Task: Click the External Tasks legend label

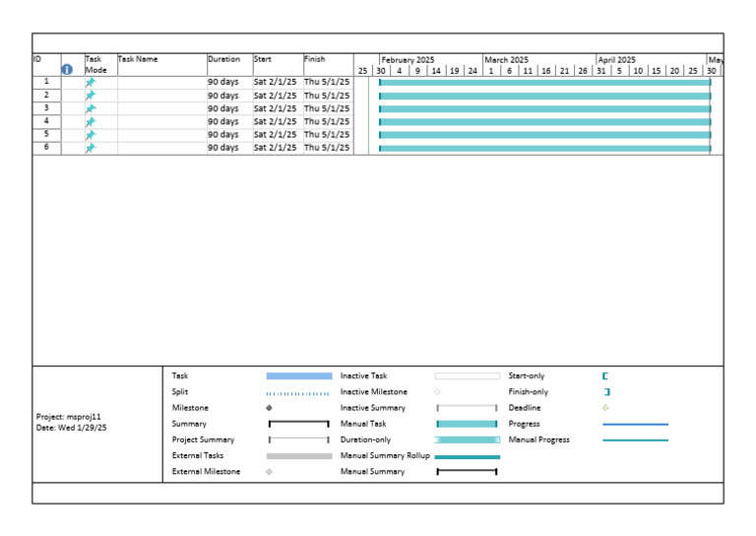Action: 198,455
